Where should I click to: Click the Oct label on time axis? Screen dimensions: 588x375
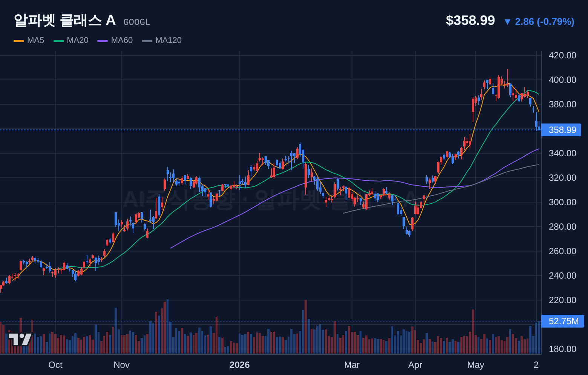[55, 365]
